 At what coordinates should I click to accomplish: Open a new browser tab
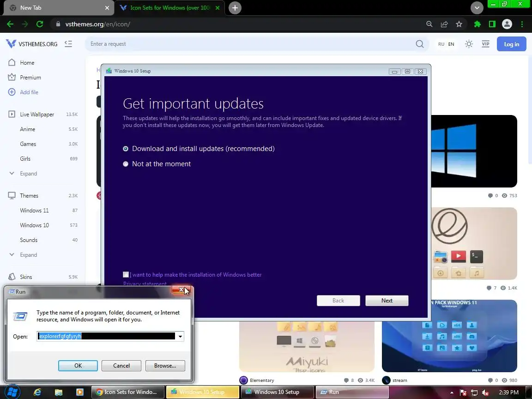[235, 8]
